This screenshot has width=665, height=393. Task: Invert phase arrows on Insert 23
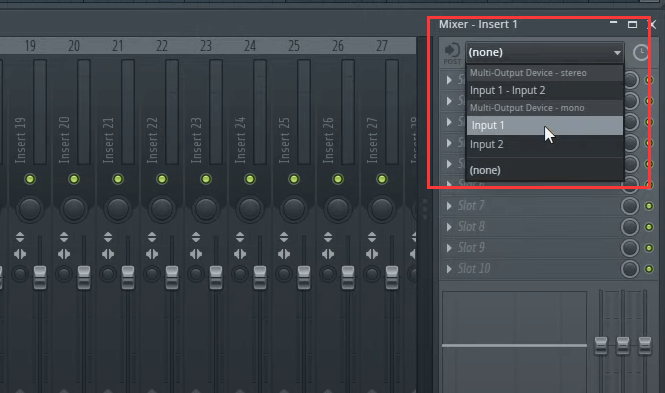196,237
